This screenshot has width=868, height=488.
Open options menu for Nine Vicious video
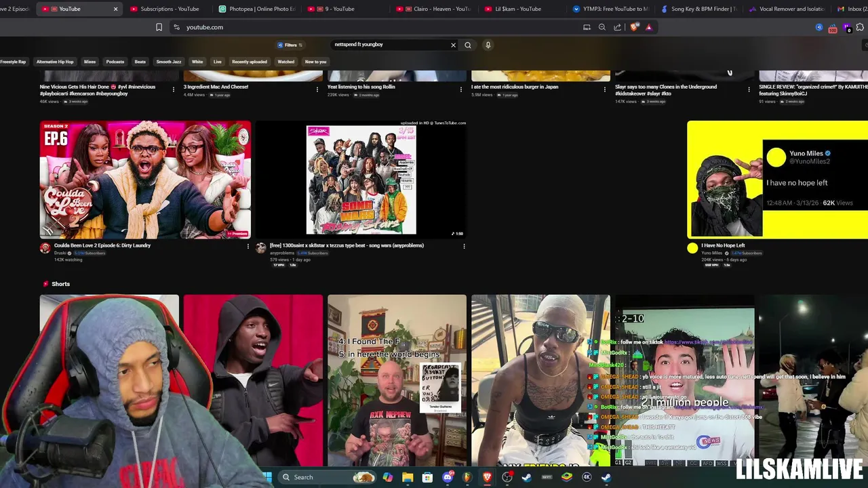[x=174, y=89]
